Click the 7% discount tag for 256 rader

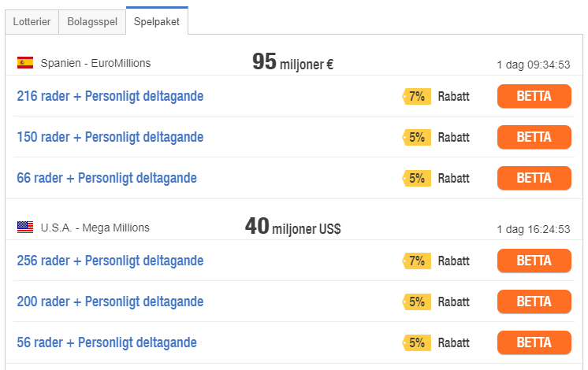[x=417, y=261]
